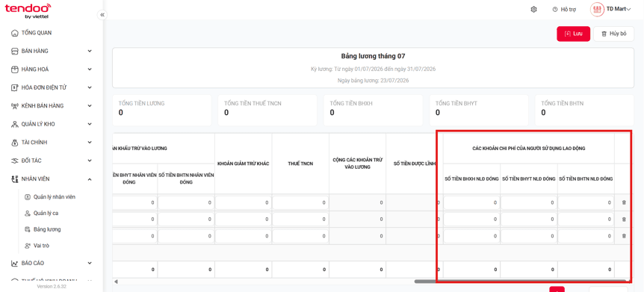
Task: Click the TD Mart avatar icon
Action: point(597,10)
